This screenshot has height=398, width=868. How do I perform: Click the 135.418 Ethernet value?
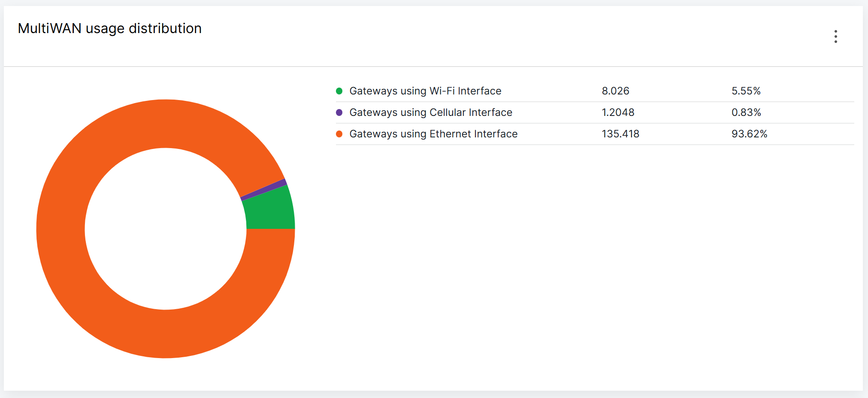[x=620, y=134]
